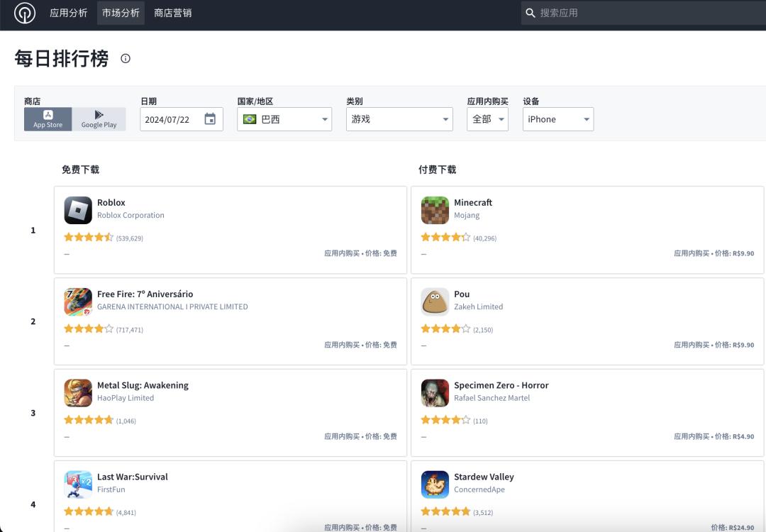Click the 免费下载 column heading
Image resolution: width=766 pixels, height=532 pixels.
(x=81, y=170)
